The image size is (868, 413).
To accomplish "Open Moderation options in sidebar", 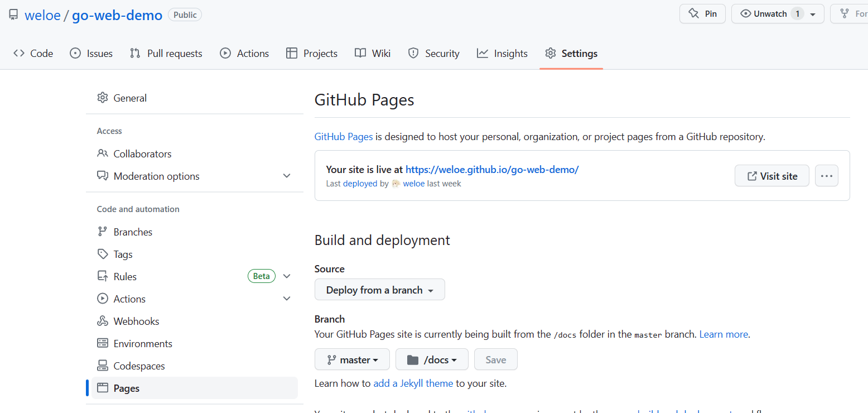I will click(x=195, y=176).
